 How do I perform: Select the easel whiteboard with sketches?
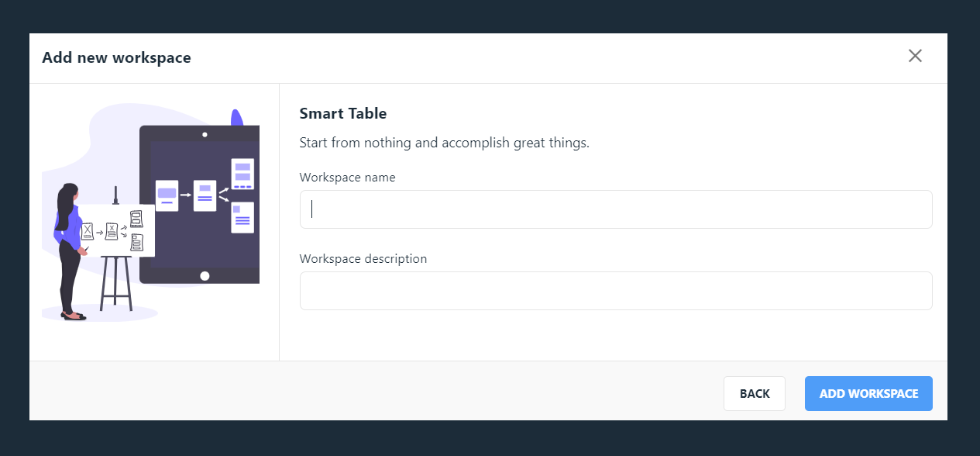point(116,230)
